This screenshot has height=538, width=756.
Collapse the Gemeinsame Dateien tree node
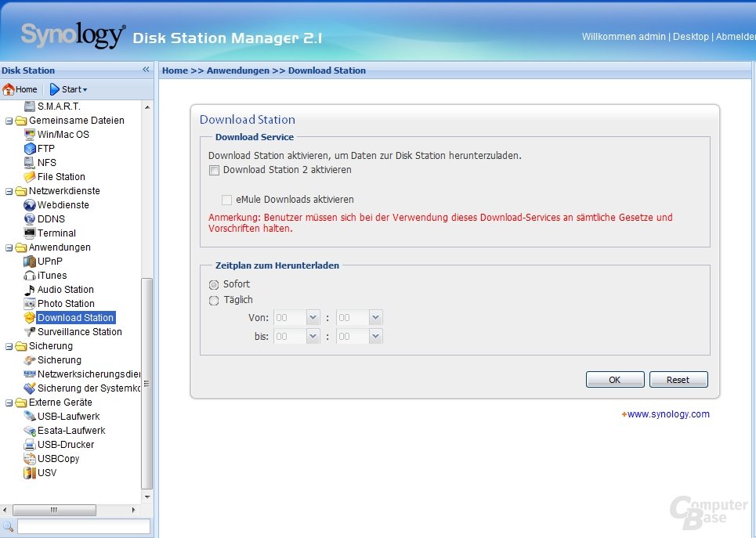tap(9, 121)
